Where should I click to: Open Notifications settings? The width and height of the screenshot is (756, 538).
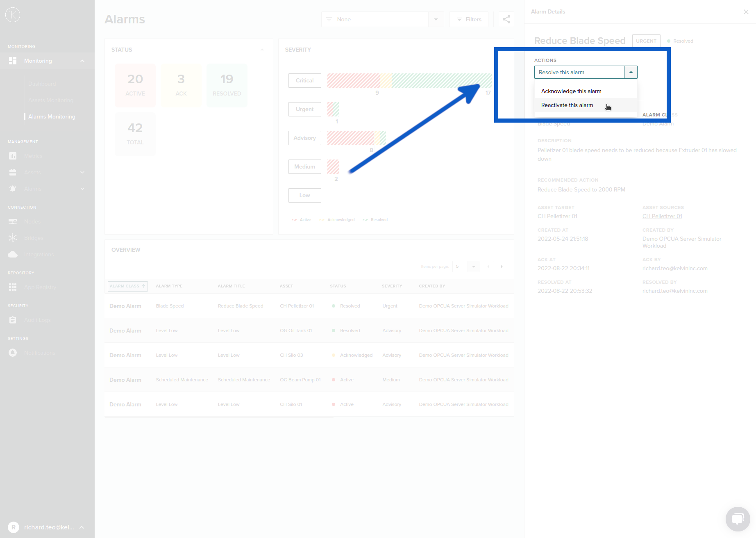click(x=39, y=353)
